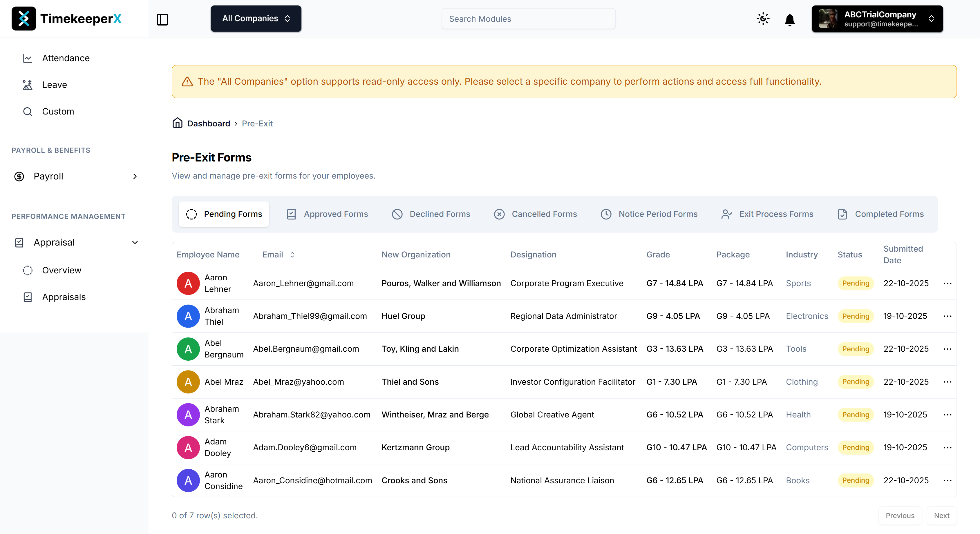Click the Dashboard home icon in breadcrumb
This screenshot has height=534, width=980.
coord(177,123)
